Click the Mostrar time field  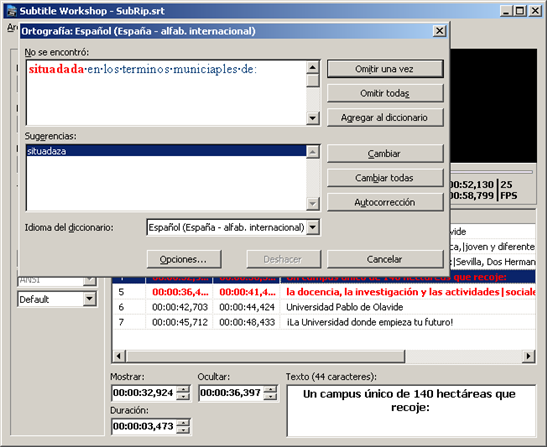[143, 393]
